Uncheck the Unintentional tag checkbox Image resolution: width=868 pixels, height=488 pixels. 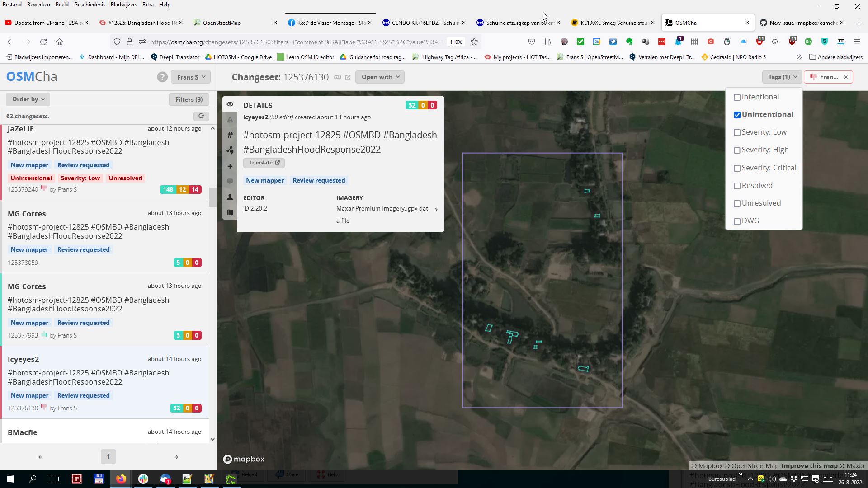tap(737, 115)
